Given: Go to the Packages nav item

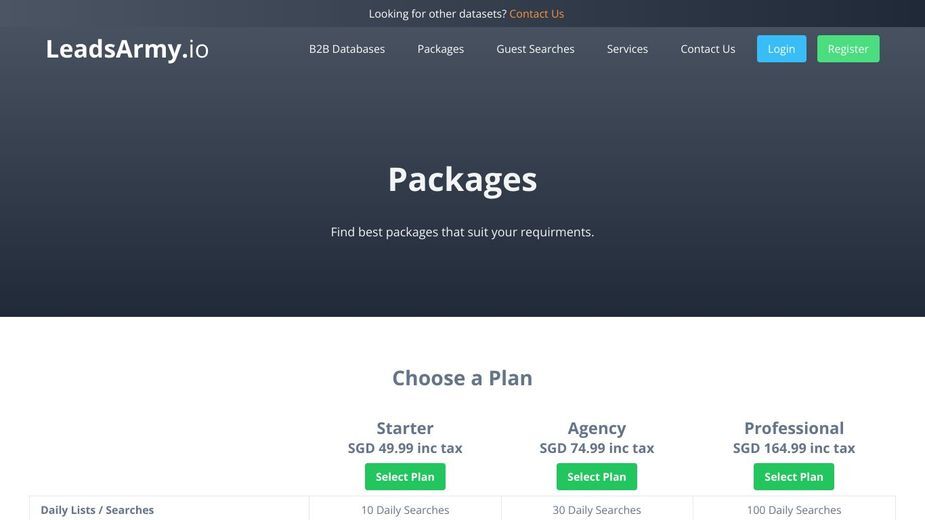Looking at the screenshot, I should pyautogui.click(x=441, y=49).
